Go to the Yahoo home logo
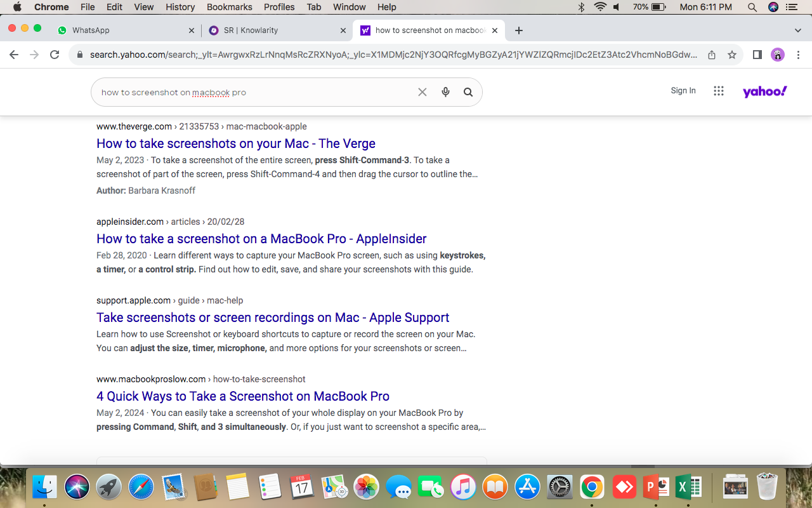Image resolution: width=812 pixels, height=508 pixels. (765, 91)
